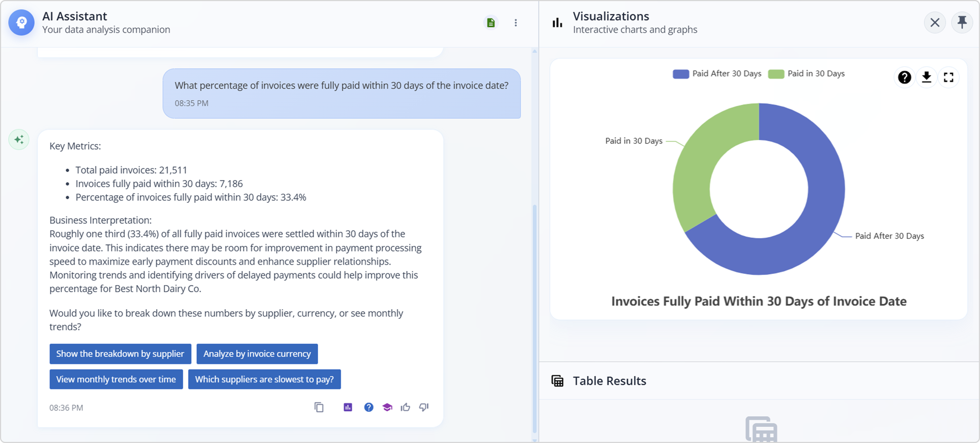Click 'Which suppliers are slowest to pay?'
Viewport: 980px width, 443px height.
pyautogui.click(x=264, y=379)
